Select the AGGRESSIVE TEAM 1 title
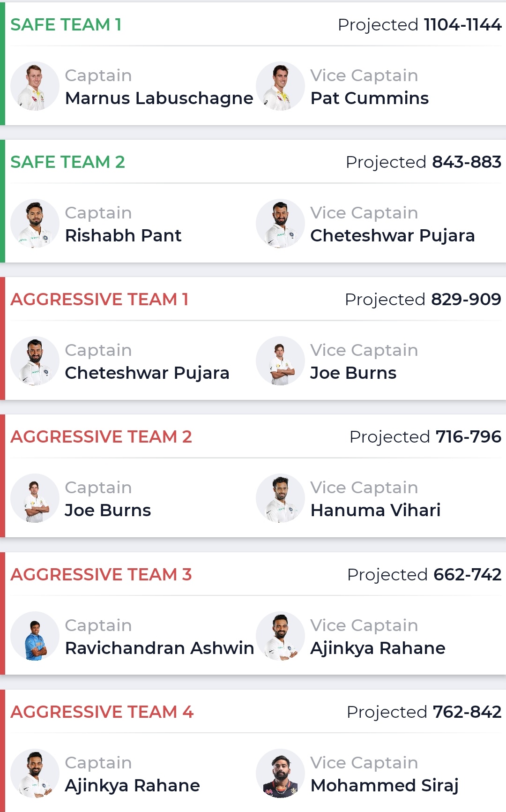The image size is (506, 812). [99, 299]
